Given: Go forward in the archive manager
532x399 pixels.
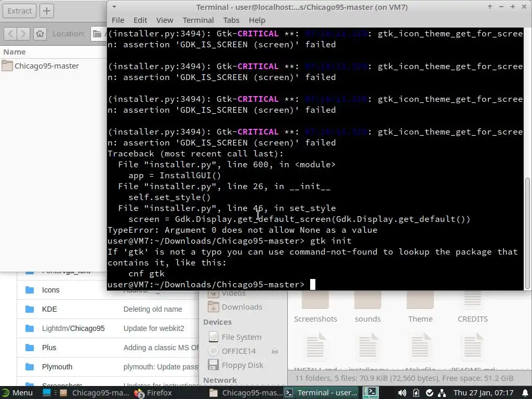Looking at the screenshot, I should [x=23, y=34].
